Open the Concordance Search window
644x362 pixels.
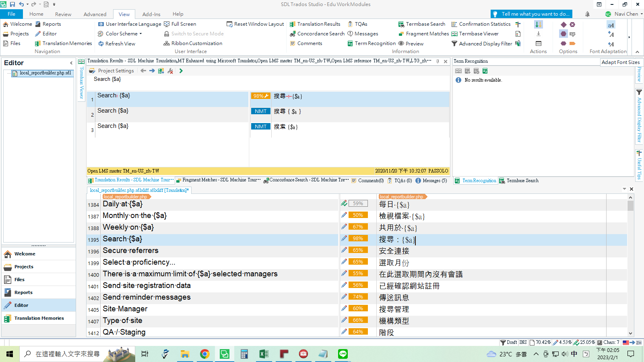coord(317,34)
